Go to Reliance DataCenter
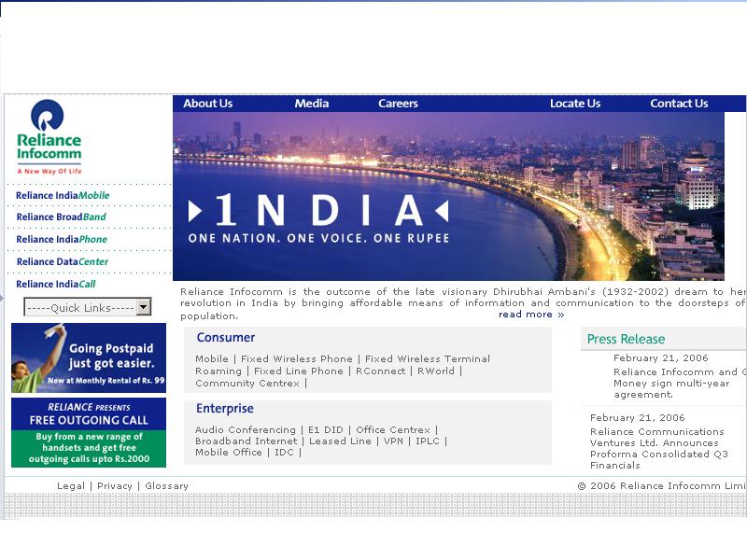747x560 pixels. 63,261
